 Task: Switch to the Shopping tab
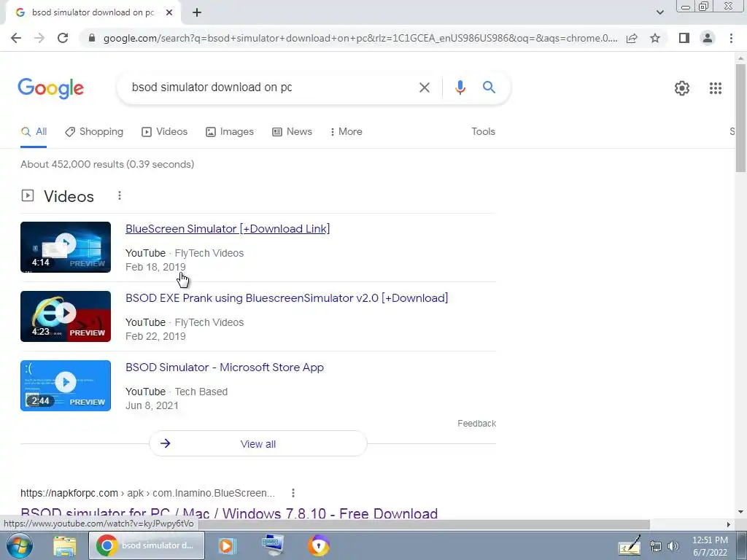[x=94, y=132]
